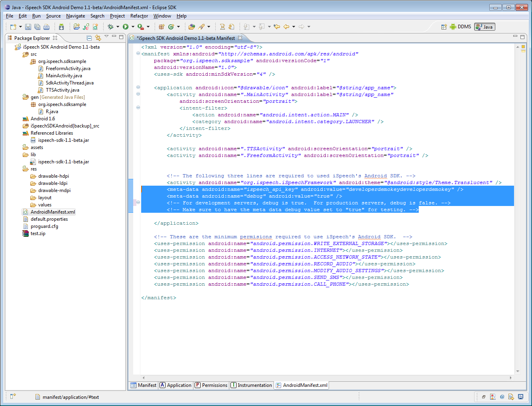Click the Open Perspective icon
The image size is (532, 406).
pos(444,27)
